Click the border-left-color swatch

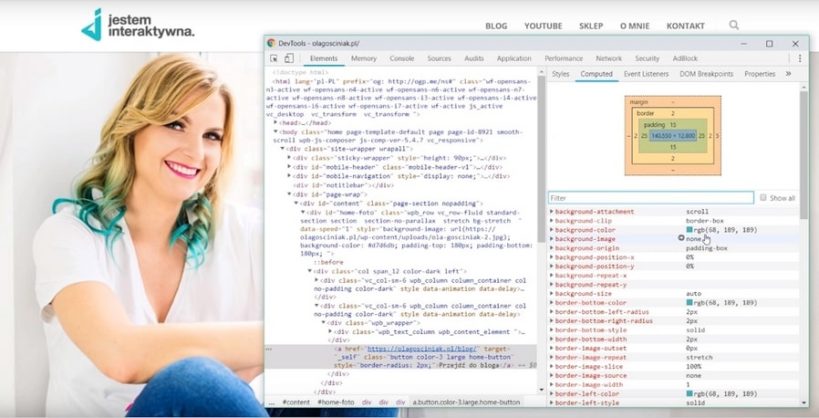(x=689, y=393)
